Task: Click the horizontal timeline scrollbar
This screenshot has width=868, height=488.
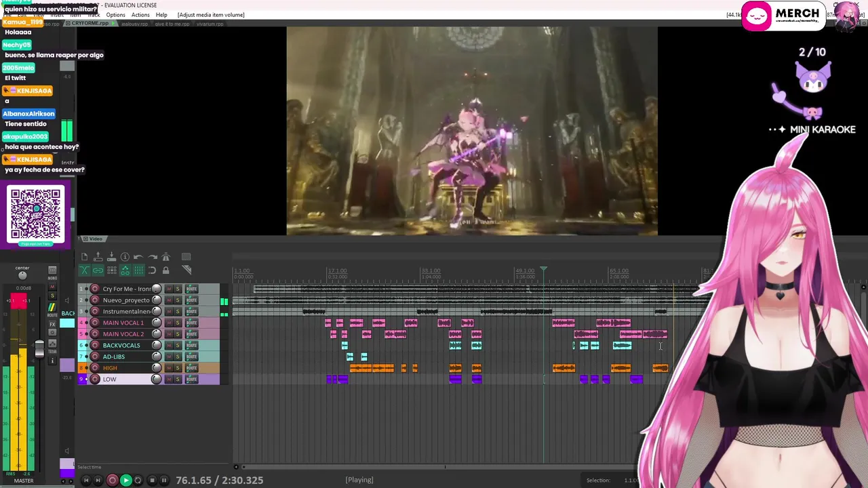Action: (x=445, y=467)
